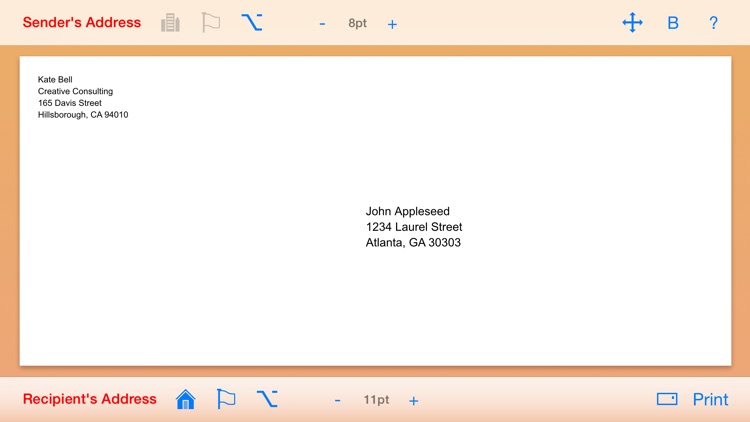Tap the Recipient's Address label

click(89, 399)
